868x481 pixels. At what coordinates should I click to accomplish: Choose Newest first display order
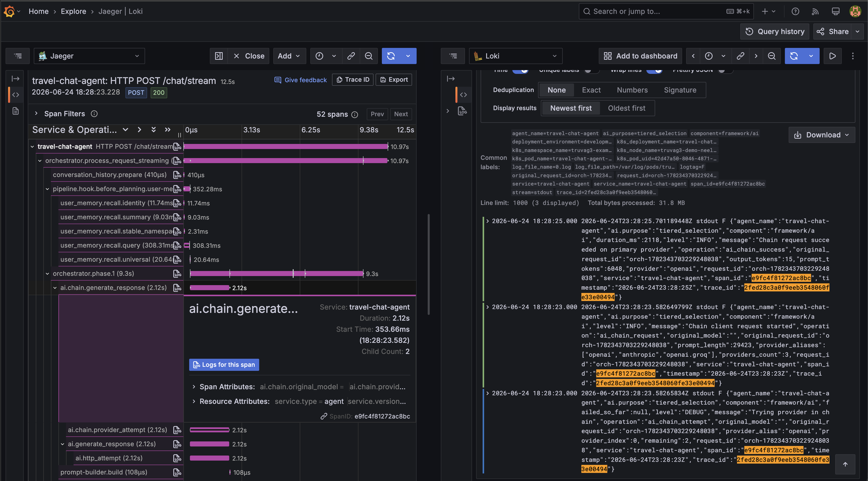(571, 108)
